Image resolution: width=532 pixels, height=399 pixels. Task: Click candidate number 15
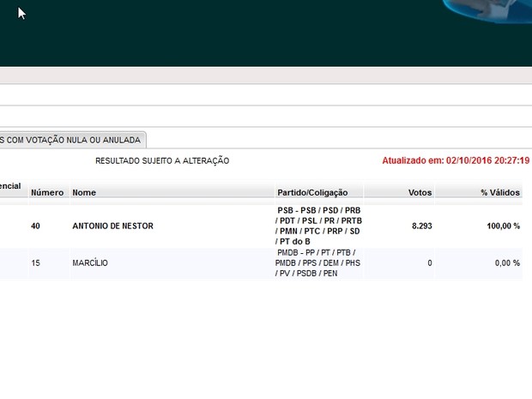tap(36, 263)
